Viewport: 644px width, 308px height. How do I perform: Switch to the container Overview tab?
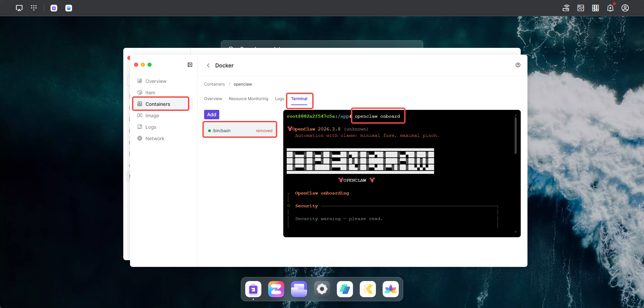[x=213, y=99]
